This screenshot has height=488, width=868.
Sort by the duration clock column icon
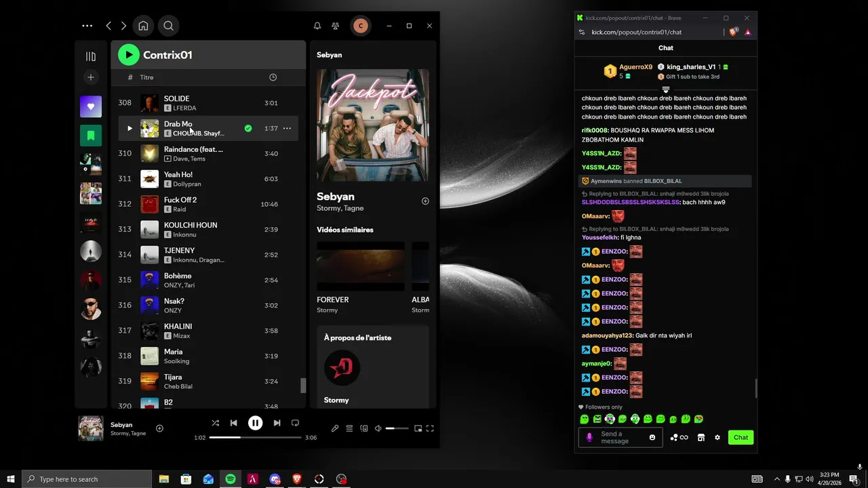273,77
